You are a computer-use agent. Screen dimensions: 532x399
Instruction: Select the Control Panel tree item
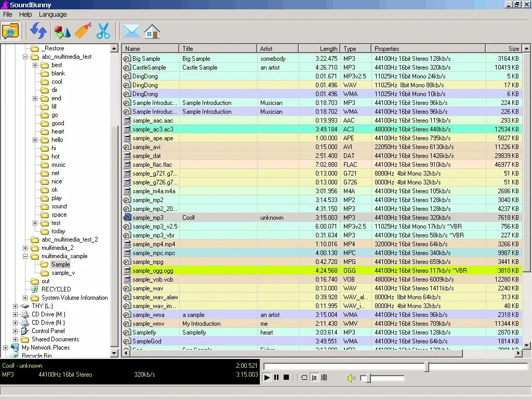click(x=48, y=331)
